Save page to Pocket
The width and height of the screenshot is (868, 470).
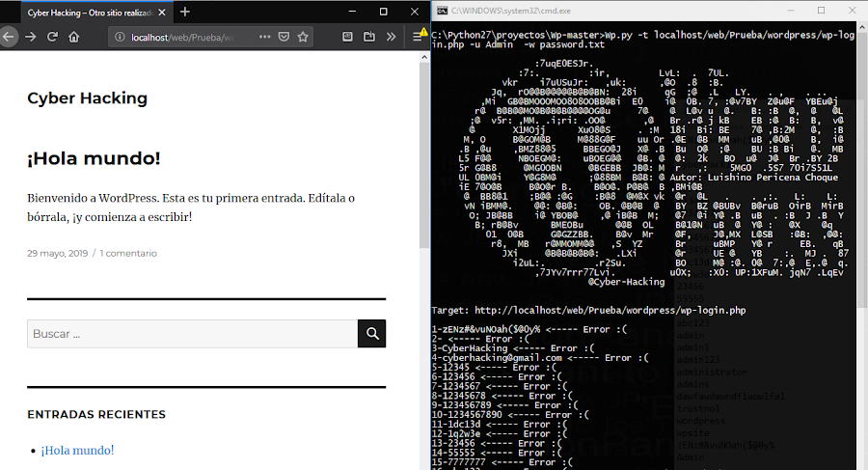coord(284,37)
